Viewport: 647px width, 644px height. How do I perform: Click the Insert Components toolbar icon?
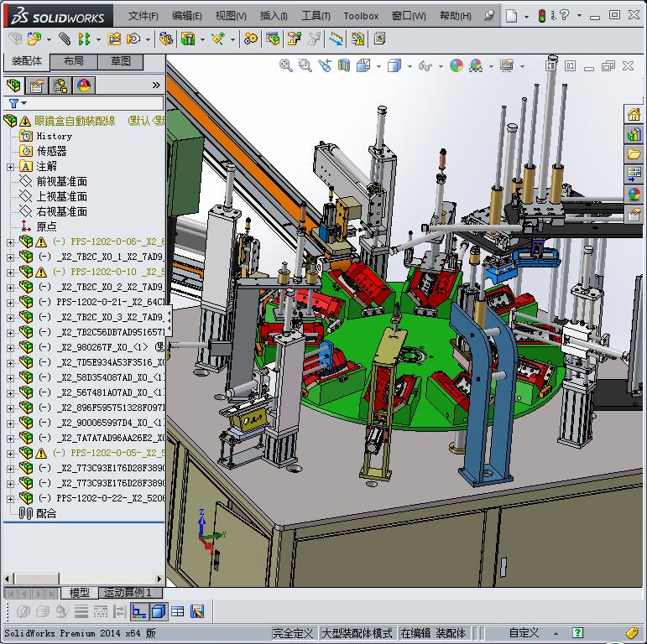34,39
